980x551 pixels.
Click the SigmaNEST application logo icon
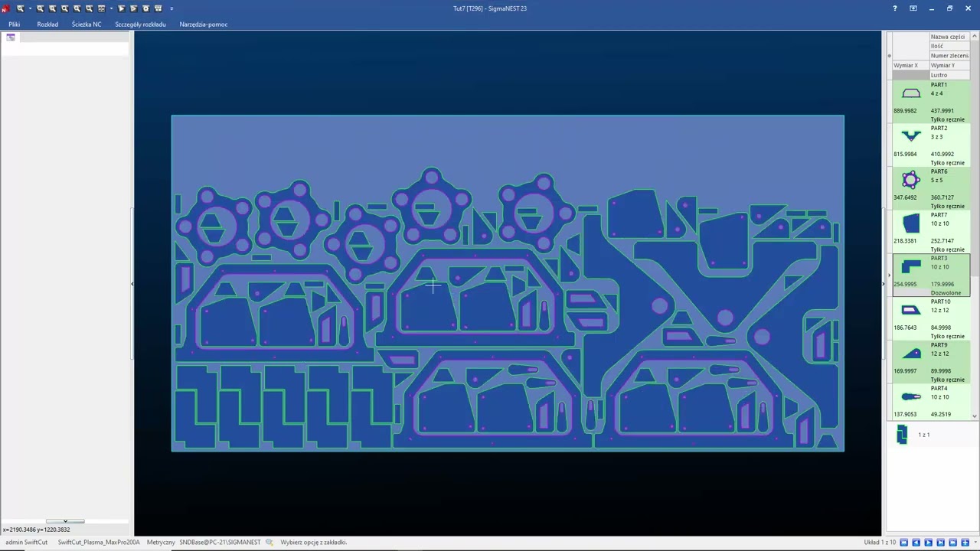[x=5, y=8]
